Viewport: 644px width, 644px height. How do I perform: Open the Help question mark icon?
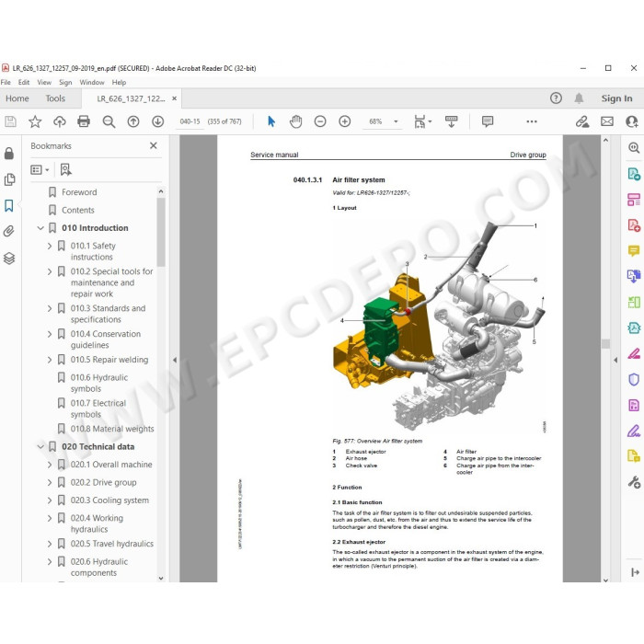556,98
